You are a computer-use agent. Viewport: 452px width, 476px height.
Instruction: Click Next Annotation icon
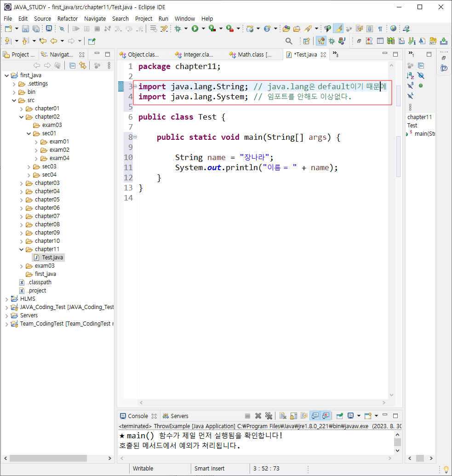click(8, 41)
